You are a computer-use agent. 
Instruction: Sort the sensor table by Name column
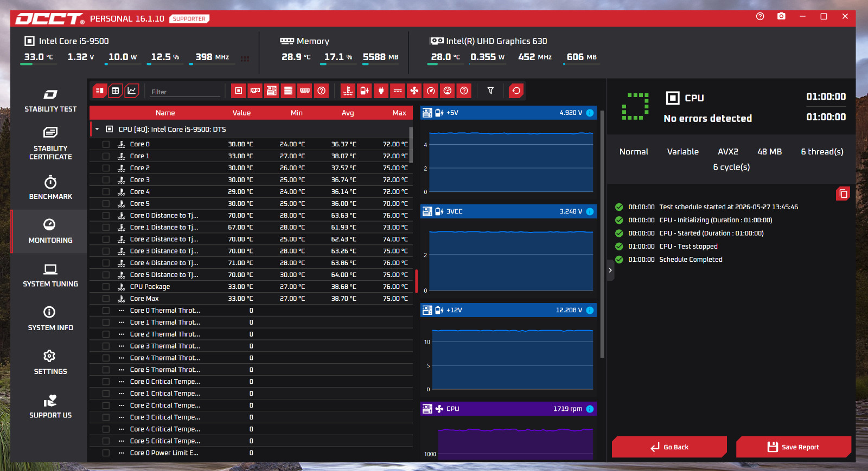[x=165, y=113]
